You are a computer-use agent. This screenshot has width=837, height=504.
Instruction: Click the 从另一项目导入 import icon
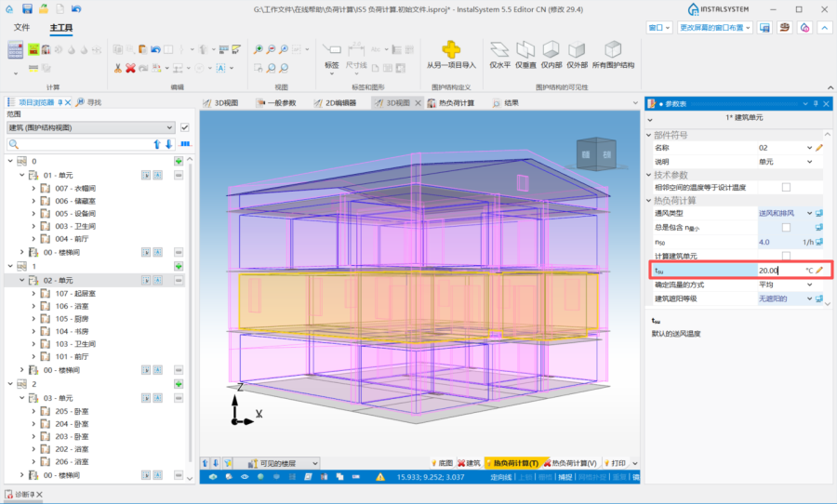click(x=450, y=49)
